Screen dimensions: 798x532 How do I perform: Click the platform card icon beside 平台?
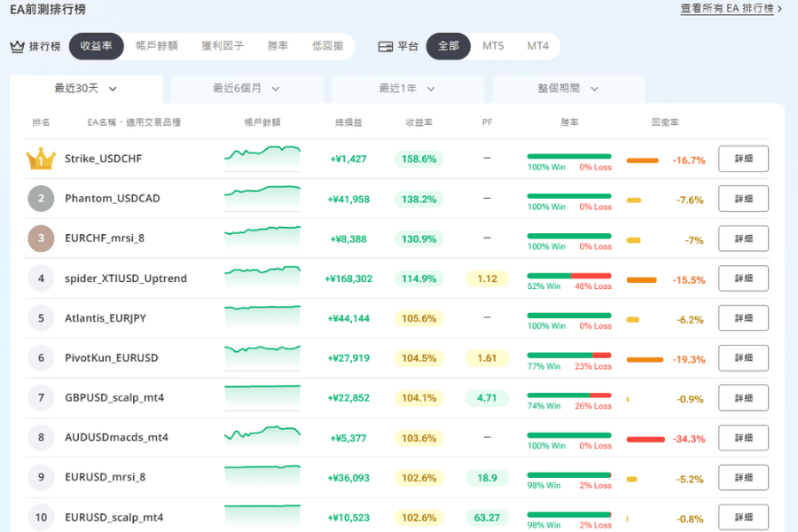(x=385, y=46)
